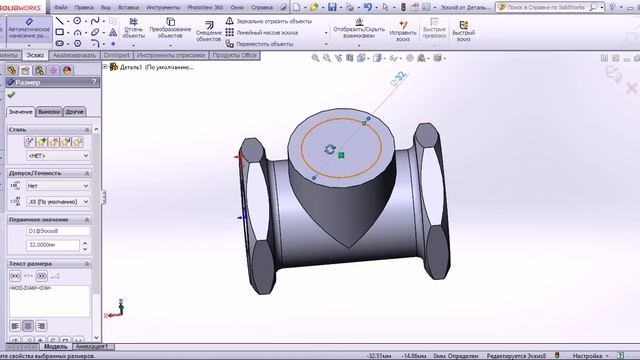Open the Вставка menu
The height and width of the screenshot is (360, 640).
pyautogui.click(x=128, y=7)
